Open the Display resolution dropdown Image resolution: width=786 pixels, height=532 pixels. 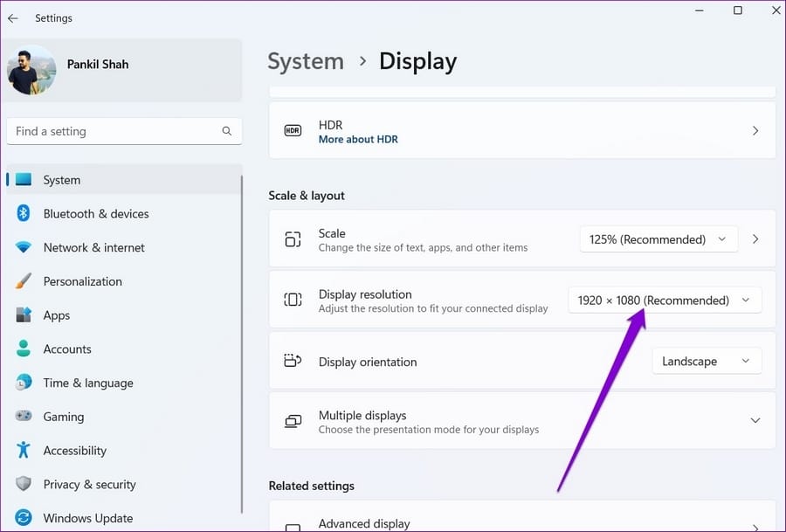[664, 301]
